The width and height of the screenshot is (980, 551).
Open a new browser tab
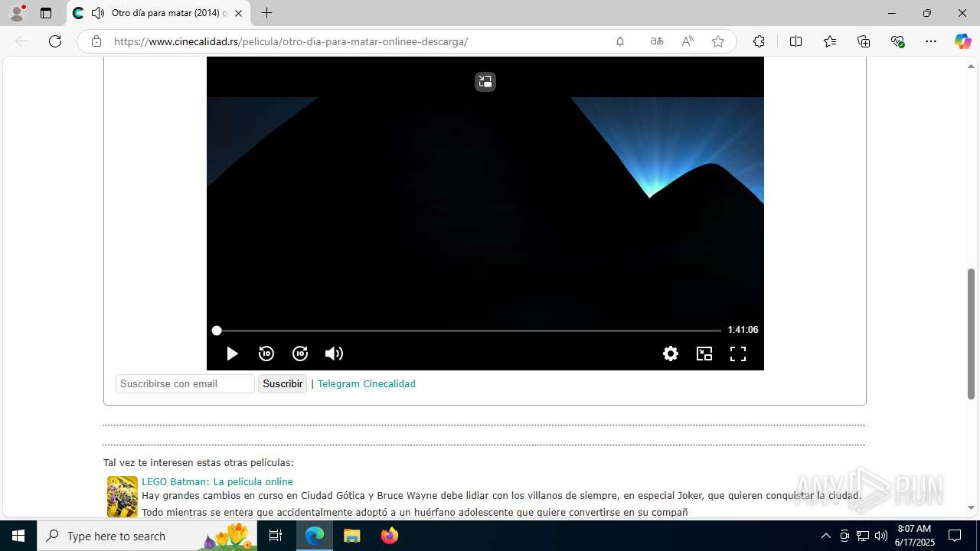click(266, 13)
